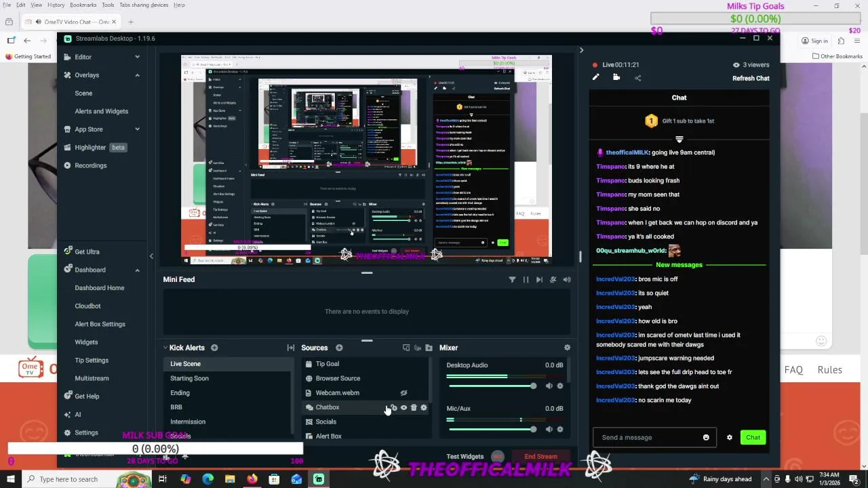Add a new source with plus icon
The height and width of the screenshot is (488, 868).
click(339, 348)
